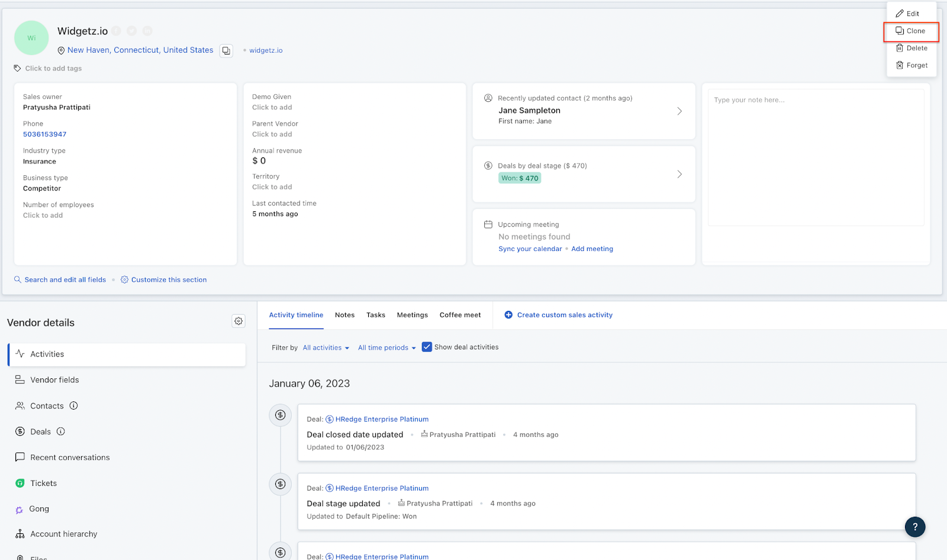Viewport: 947px width, 560px height.
Task: Open the All time periods dropdown
Action: pos(386,347)
